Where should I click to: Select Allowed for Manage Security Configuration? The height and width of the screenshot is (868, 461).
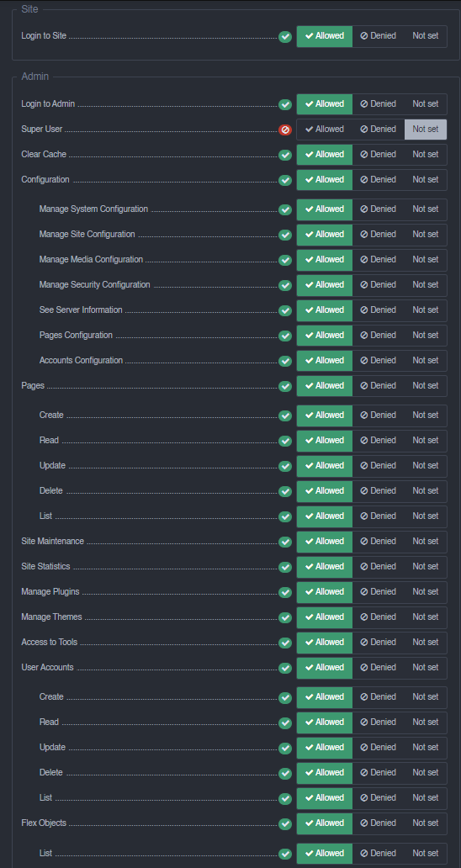325,284
